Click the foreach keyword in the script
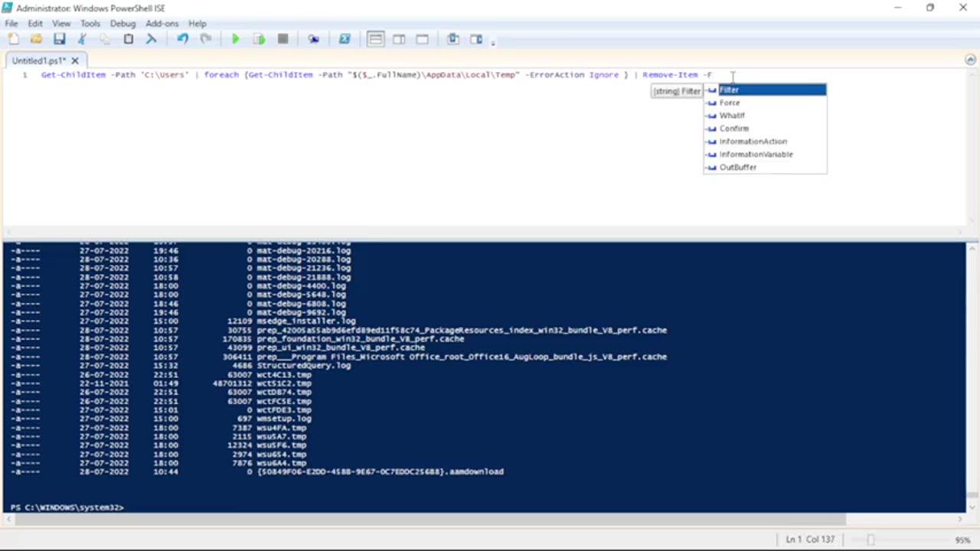 [221, 75]
